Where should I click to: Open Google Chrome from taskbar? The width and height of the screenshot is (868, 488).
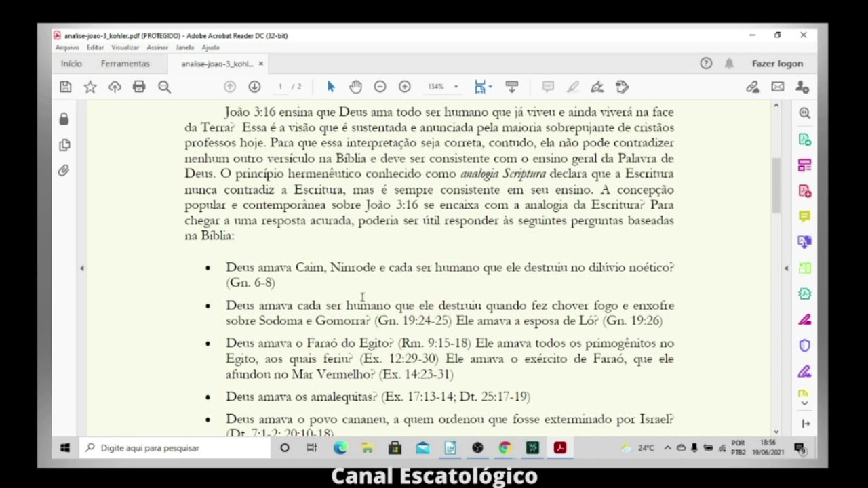(x=505, y=448)
